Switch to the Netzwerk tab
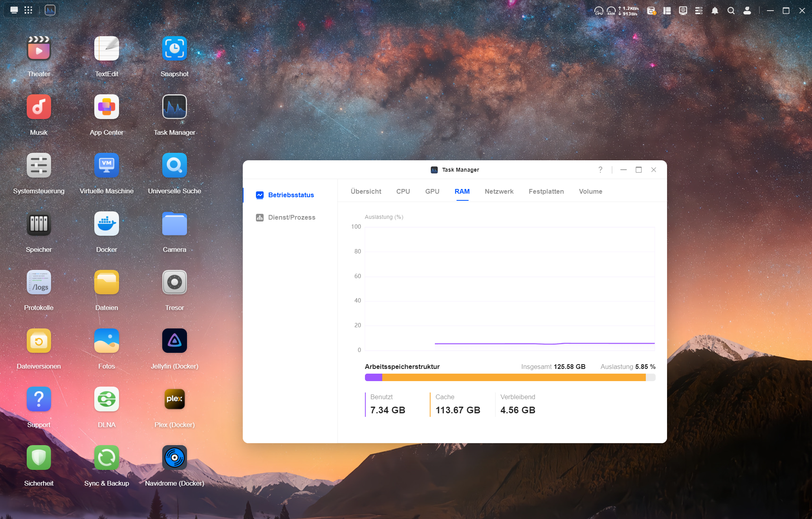Image resolution: width=812 pixels, height=519 pixels. [x=499, y=191]
